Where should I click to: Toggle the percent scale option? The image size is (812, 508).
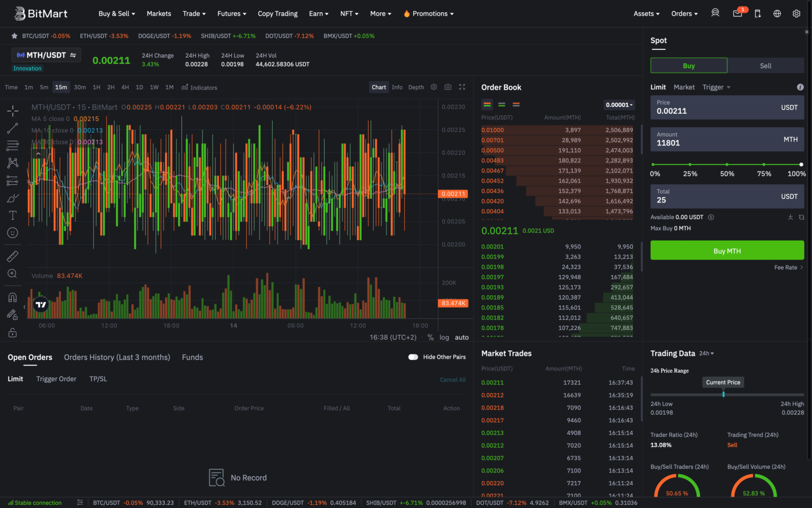coord(430,337)
